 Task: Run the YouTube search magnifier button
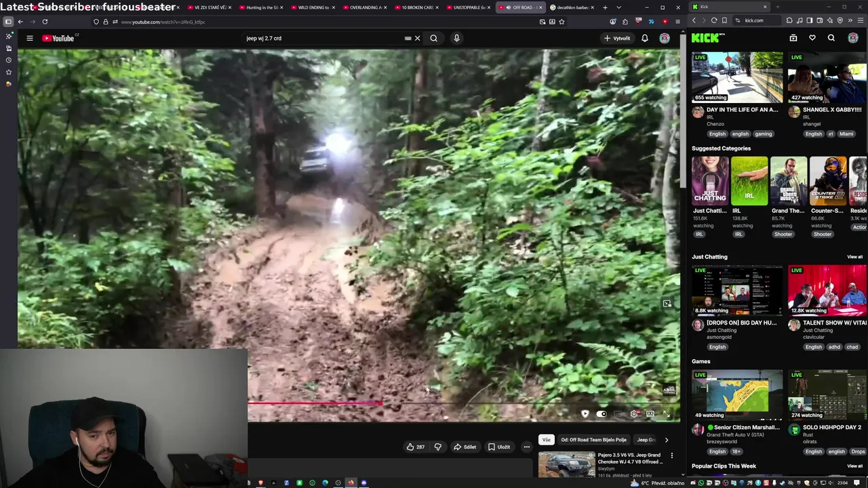pyautogui.click(x=433, y=38)
